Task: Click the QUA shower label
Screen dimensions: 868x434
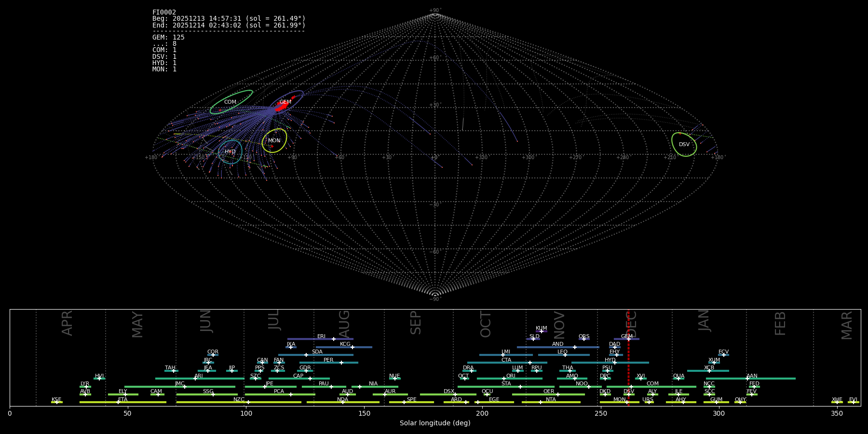Action: click(678, 376)
